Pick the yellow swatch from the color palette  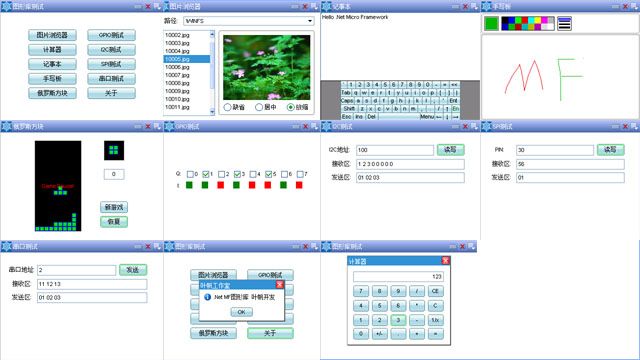pyautogui.click(x=538, y=20)
